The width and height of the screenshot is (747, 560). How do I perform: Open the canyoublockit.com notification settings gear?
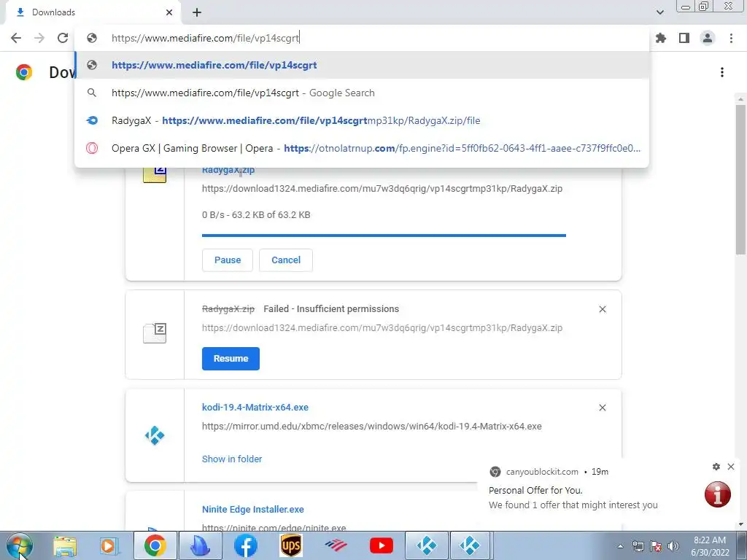click(x=716, y=467)
